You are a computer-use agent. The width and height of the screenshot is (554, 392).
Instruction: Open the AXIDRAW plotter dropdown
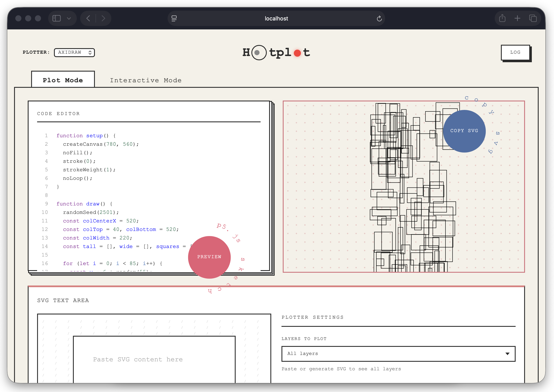(74, 52)
